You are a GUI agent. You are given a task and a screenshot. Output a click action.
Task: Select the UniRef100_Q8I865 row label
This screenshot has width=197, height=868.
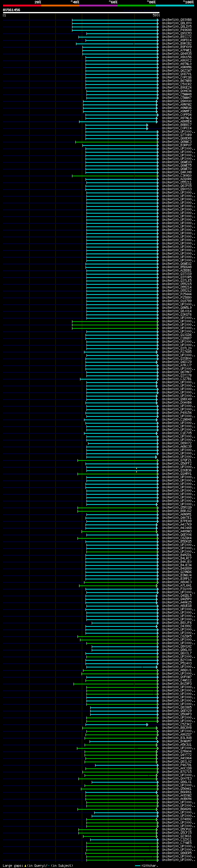click(177, 707)
